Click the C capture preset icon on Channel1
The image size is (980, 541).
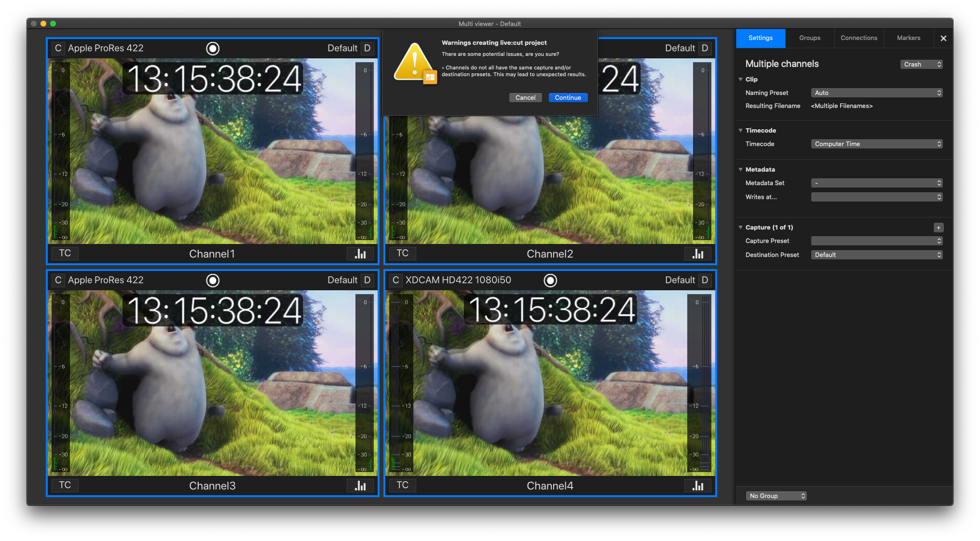point(58,48)
